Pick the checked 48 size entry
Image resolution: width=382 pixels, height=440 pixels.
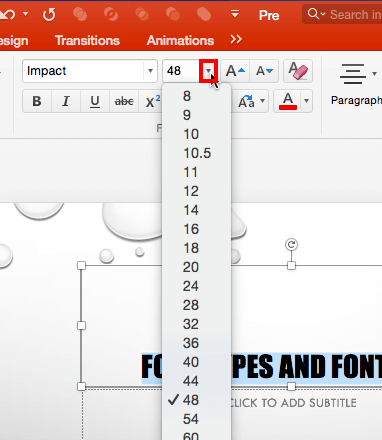coord(197,400)
